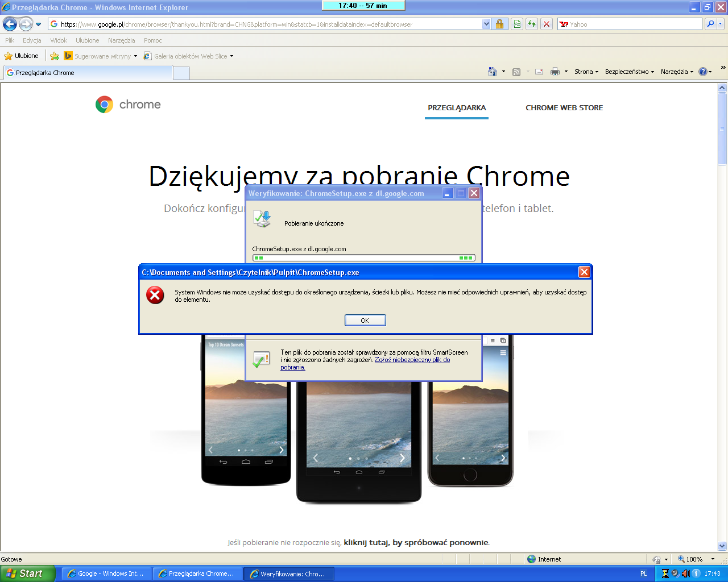This screenshot has height=582, width=728.
Task: Expand the zoom level dropdown arrow
Action: pyautogui.click(x=713, y=559)
